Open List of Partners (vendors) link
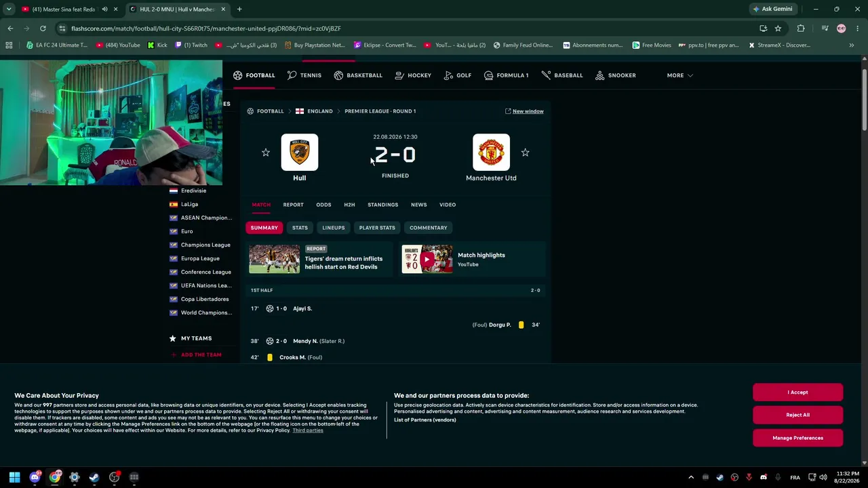Screen dimensions: 868x488 point(425,420)
